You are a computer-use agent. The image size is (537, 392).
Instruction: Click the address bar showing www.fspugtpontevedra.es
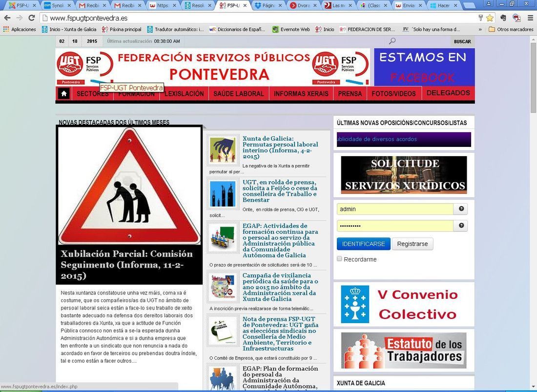coord(259,18)
